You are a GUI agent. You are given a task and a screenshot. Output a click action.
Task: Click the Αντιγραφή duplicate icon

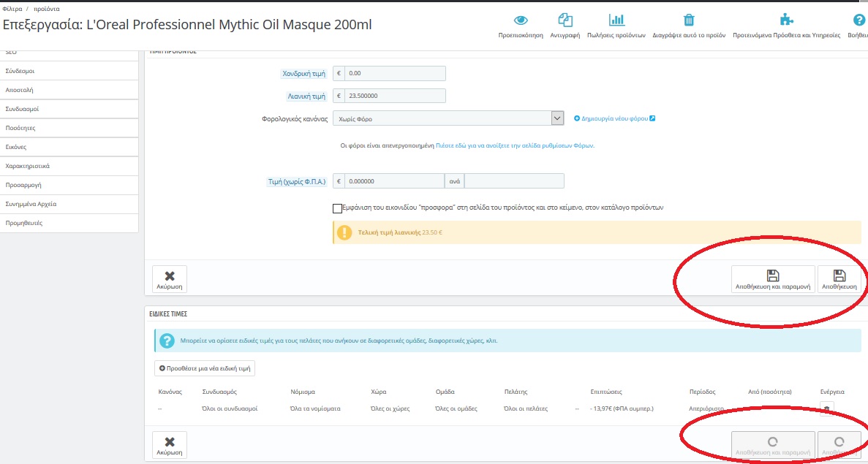point(565,20)
